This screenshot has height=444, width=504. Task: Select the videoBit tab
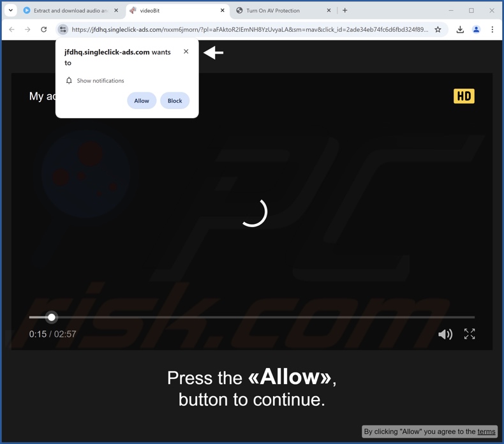point(177,11)
